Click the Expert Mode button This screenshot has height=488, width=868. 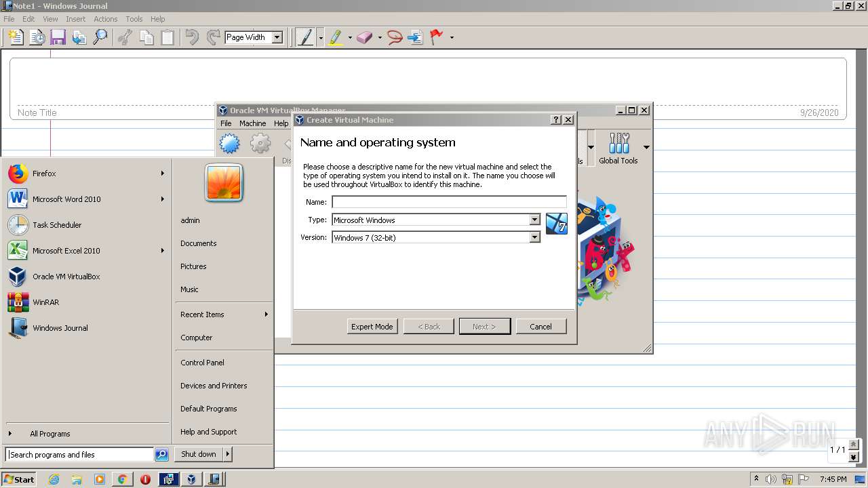click(x=372, y=327)
